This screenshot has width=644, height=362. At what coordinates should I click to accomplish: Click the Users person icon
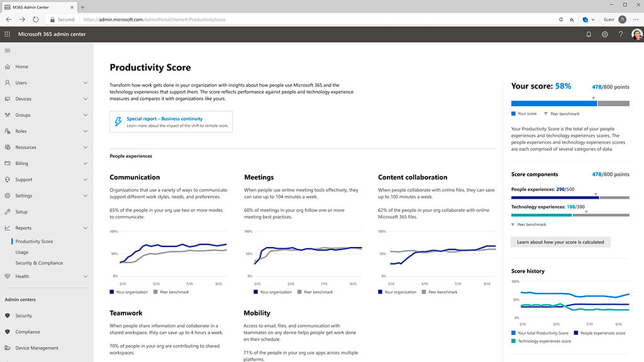[x=8, y=82]
